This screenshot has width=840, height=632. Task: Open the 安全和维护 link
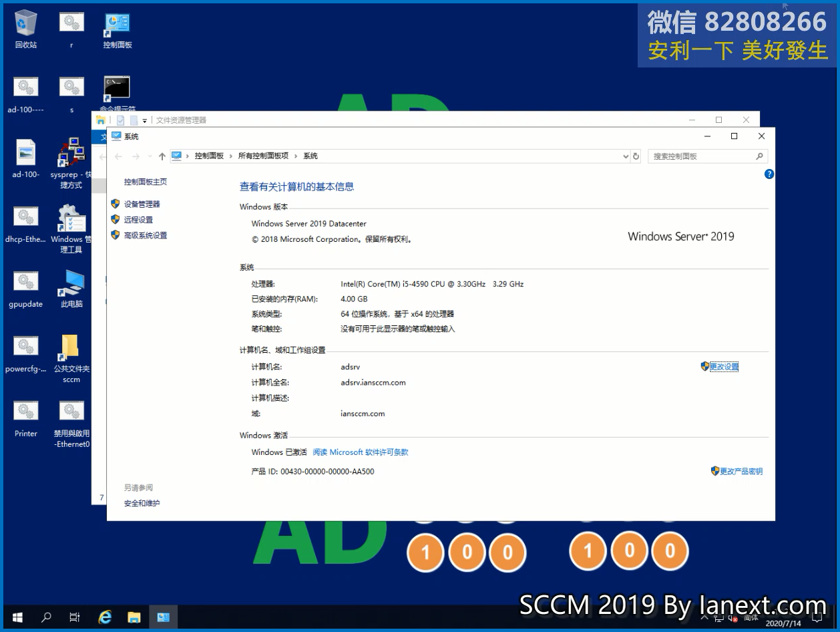click(142, 503)
